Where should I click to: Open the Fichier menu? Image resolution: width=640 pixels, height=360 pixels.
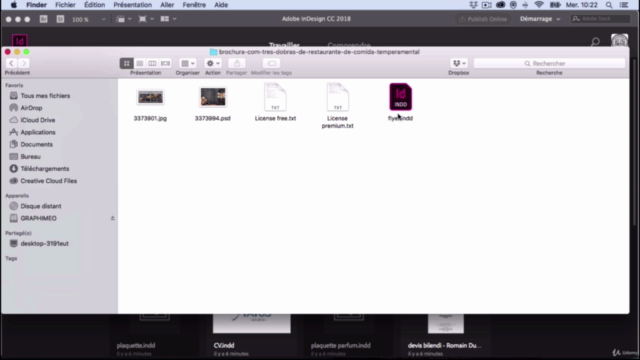65,5
